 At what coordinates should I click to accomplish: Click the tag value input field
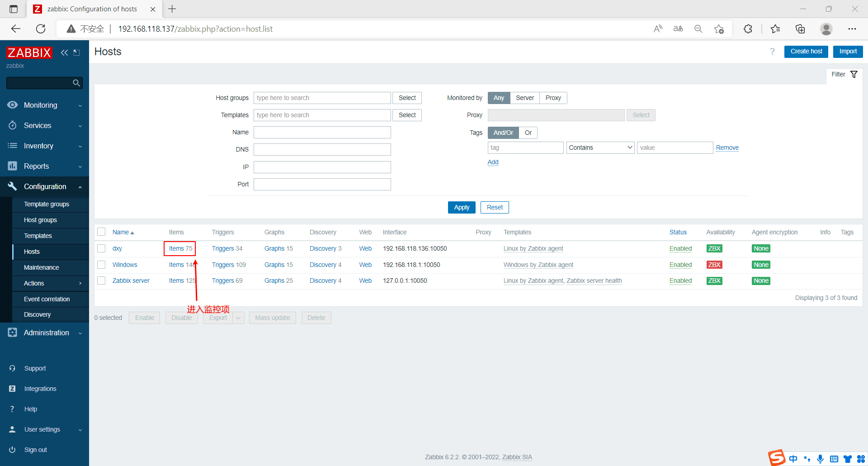click(675, 147)
